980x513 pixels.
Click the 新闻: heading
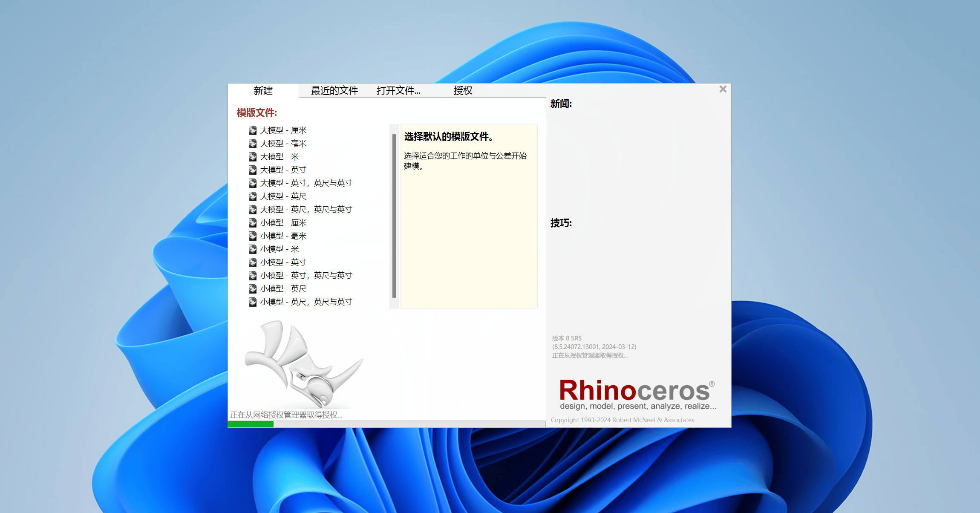pyautogui.click(x=561, y=104)
